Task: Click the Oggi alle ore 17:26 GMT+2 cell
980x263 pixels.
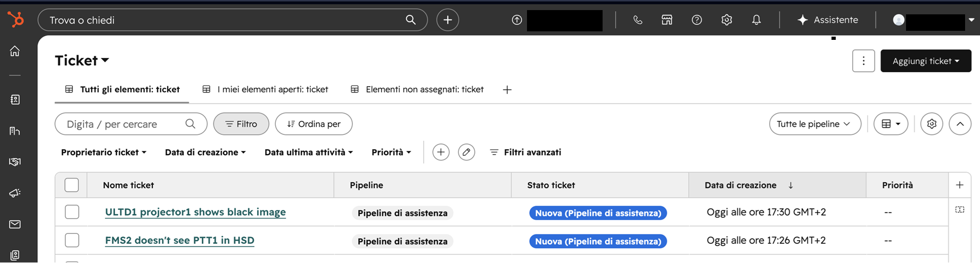Action: click(x=767, y=240)
